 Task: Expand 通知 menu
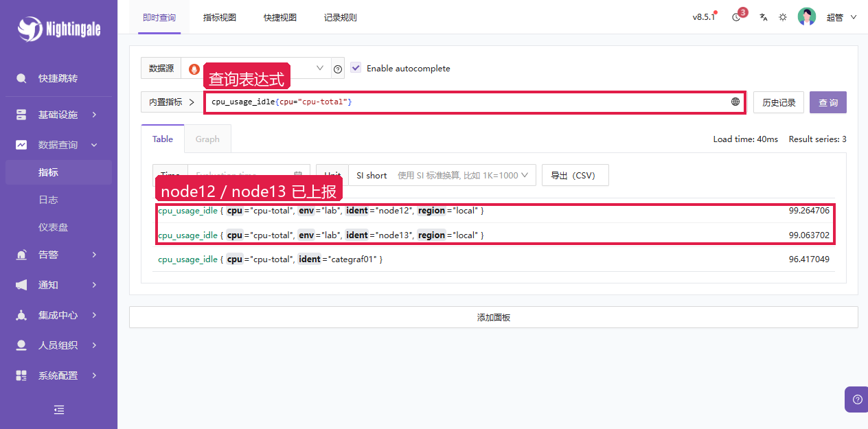pos(59,285)
